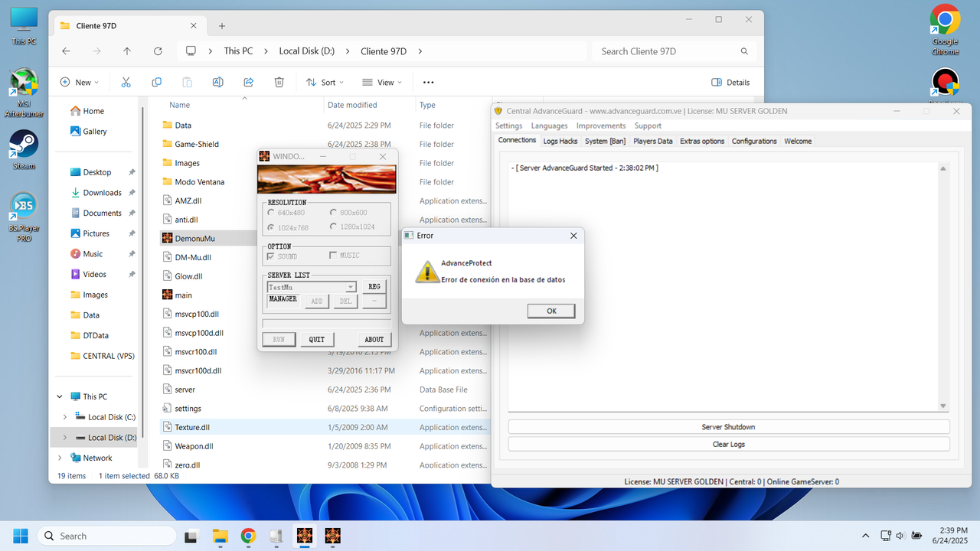Select the 640x480 resolution option
Screen dimensions: 980x551
(x=287, y=213)
